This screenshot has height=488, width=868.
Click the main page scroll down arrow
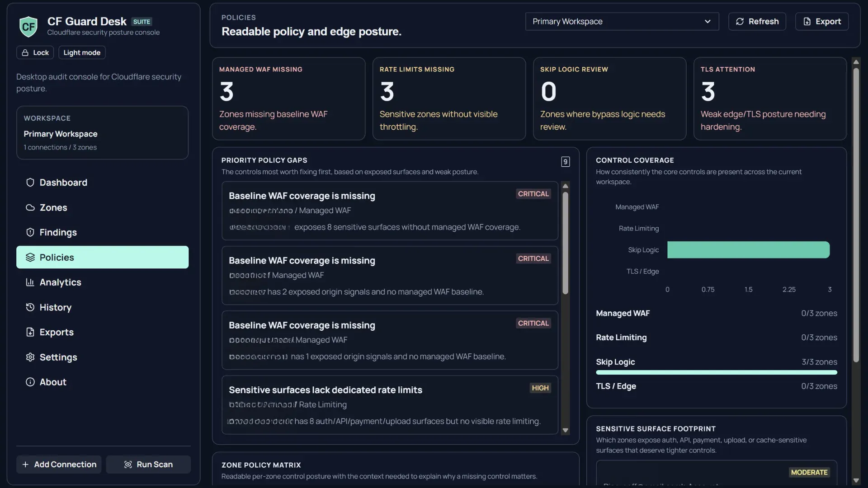(x=856, y=480)
